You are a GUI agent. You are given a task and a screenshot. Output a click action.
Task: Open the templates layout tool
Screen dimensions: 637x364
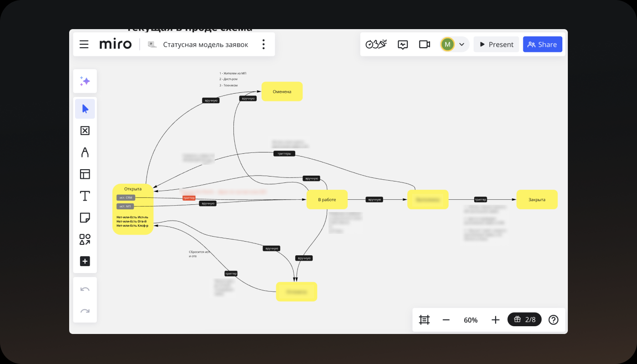85,174
